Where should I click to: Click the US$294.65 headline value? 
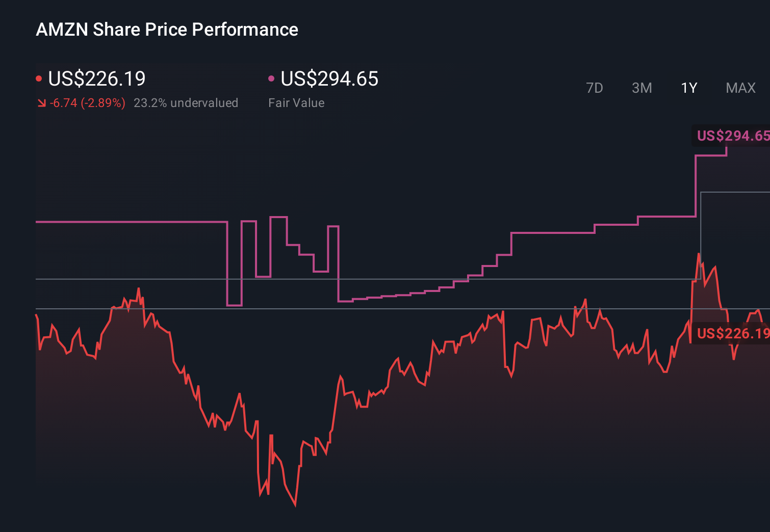329,79
